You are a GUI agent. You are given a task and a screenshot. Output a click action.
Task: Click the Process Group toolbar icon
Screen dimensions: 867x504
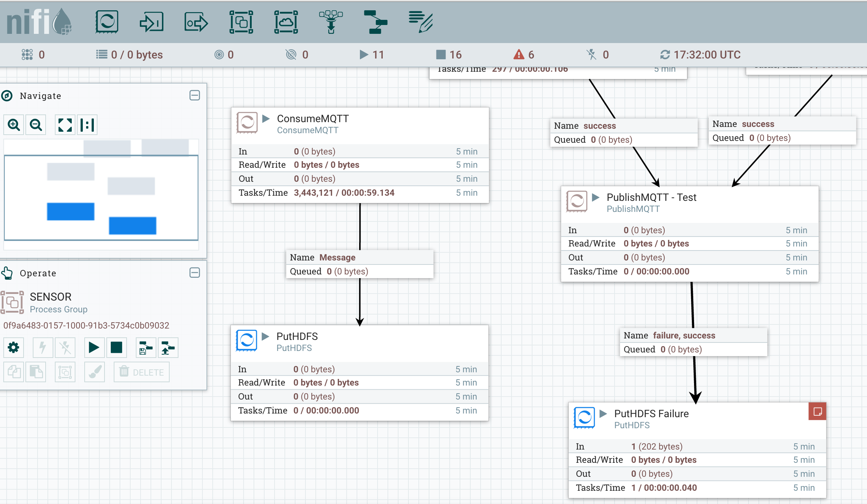coord(241,22)
